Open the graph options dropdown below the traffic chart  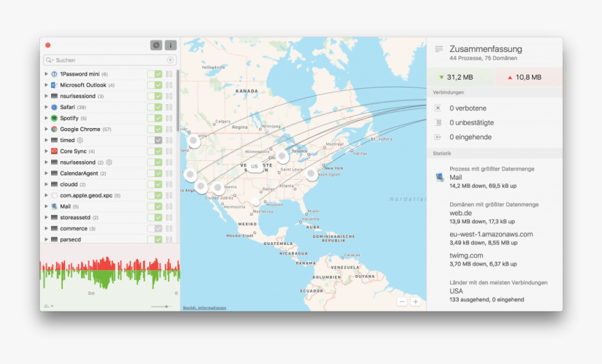pyautogui.click(x=48, y=306)
